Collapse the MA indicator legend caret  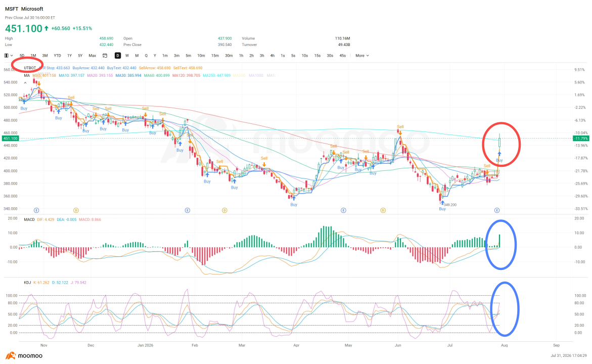coord(25,83)
